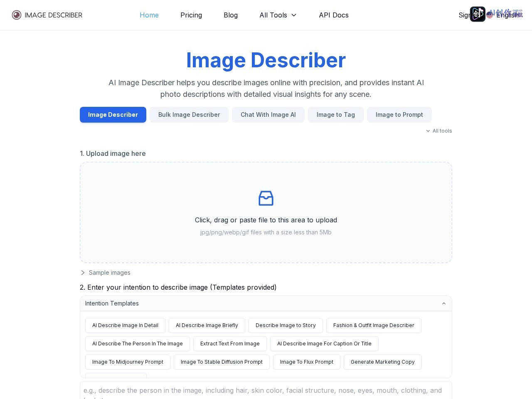Choose AI Describe Image In Detail template

[x=125, y=325]
